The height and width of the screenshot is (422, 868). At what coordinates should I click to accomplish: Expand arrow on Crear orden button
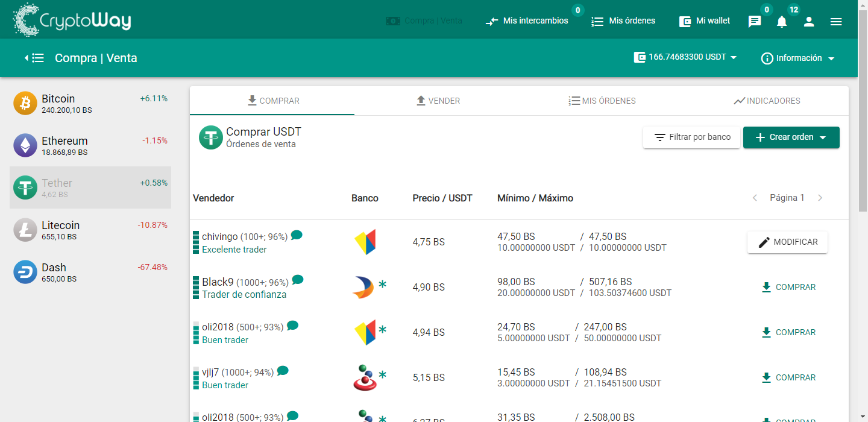pos(823,137)
